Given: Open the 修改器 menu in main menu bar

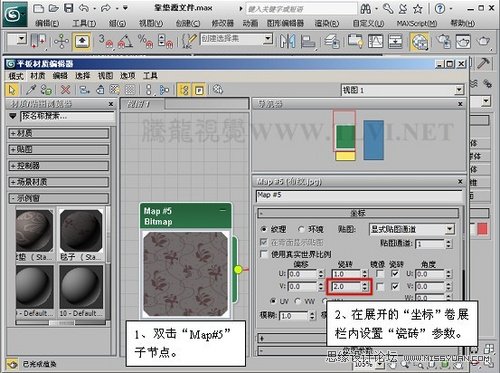Looking at the screenshot, I should coord(223,23).
